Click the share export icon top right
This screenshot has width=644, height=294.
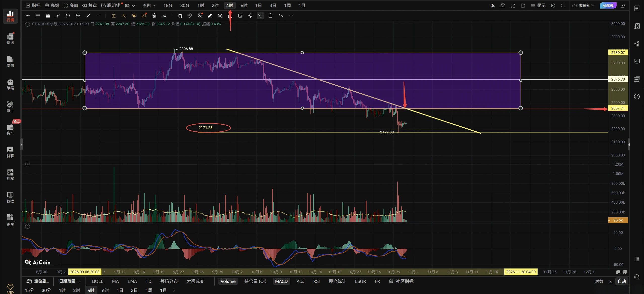pos(623,6)
